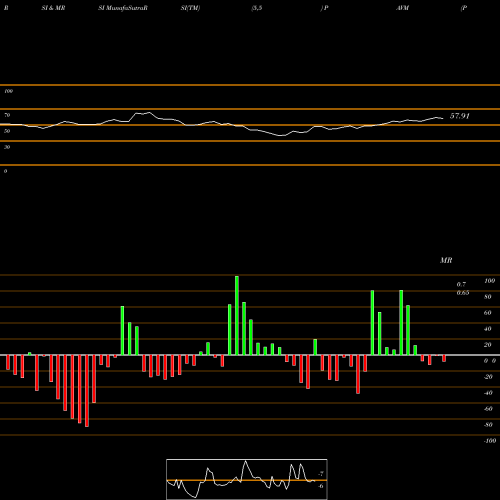Open the mini line chart thumbnail at bottom
This screenshot has width=500, height=500.
coord(247,479)
